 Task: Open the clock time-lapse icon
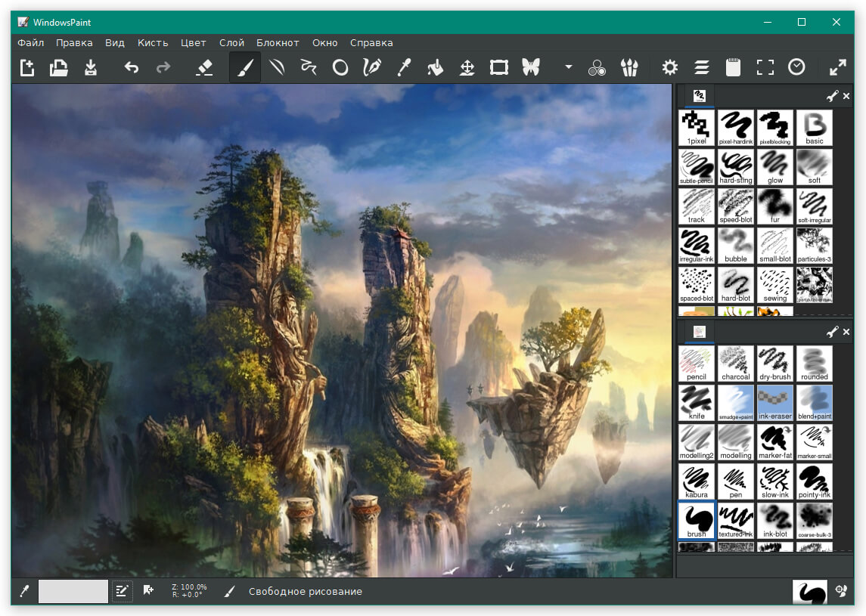point(796,67)
